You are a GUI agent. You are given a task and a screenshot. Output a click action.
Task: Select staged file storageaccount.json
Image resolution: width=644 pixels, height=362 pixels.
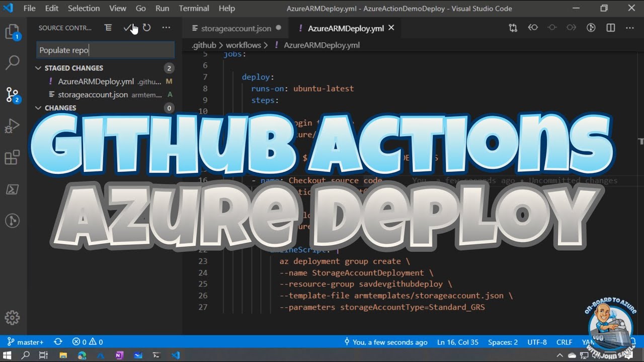click(x=104, y=95)
